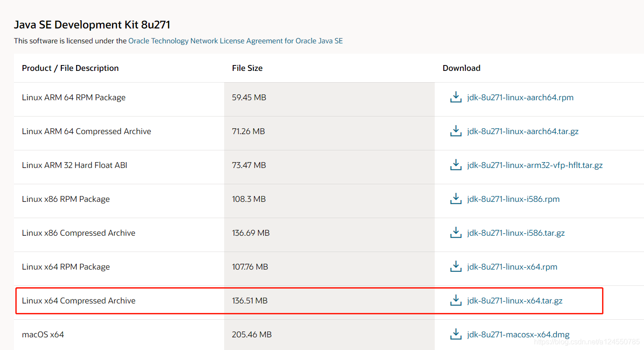Select 'Linux ARM 32 Hard Float ABI' description
Image resolution: width=644 pixels, height=350 pixels.
pyautogui.click(x=74, y=165)
